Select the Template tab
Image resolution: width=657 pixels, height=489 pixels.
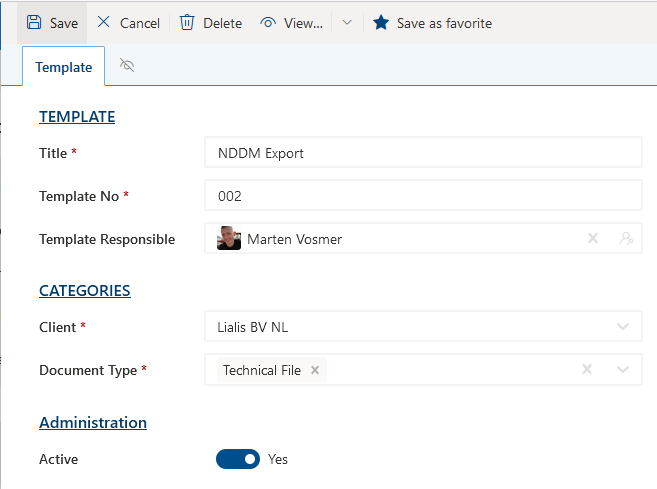pyautogui.click(x=63, y=67)
